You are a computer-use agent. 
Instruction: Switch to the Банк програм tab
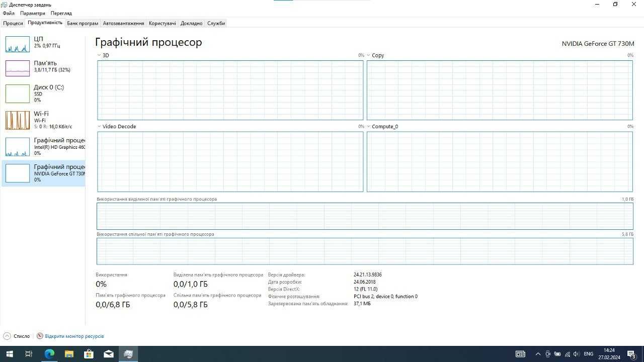[83, 23]
